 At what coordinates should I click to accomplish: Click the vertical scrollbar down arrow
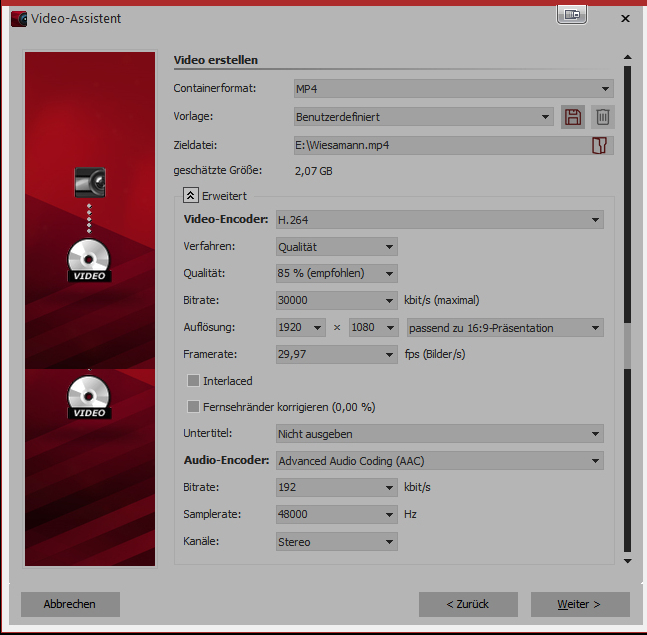tap(627, 561)
